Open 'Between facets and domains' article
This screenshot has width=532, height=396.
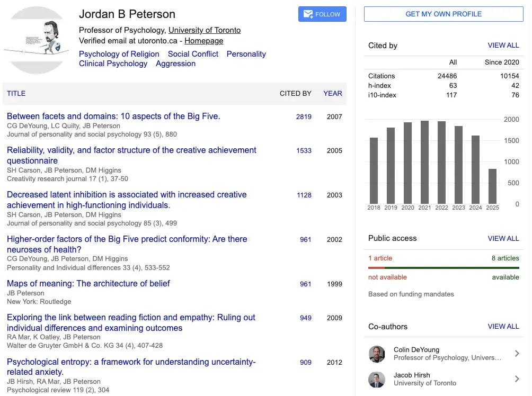(114, 116)
